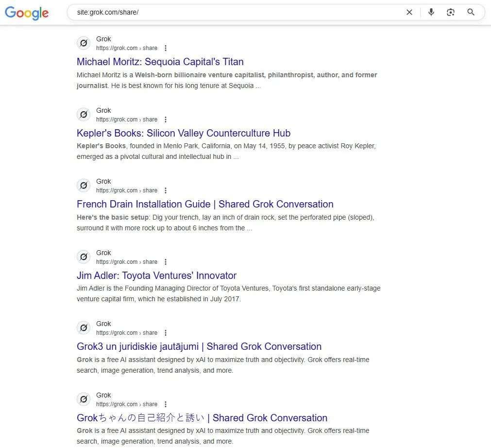The image size is (491, 448).
Task: Clear the search query with the X icon
Action: click(409, 12)
